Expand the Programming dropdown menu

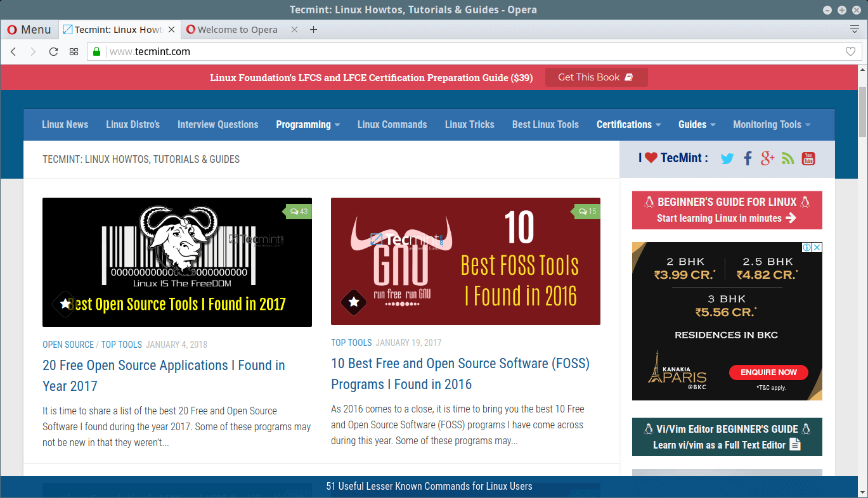(x=308, y=125)
